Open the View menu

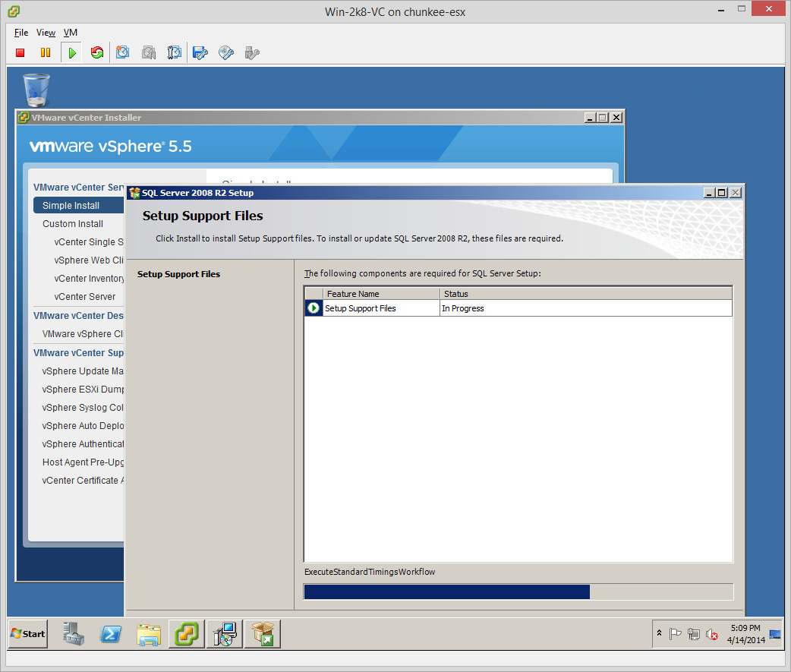46,33
